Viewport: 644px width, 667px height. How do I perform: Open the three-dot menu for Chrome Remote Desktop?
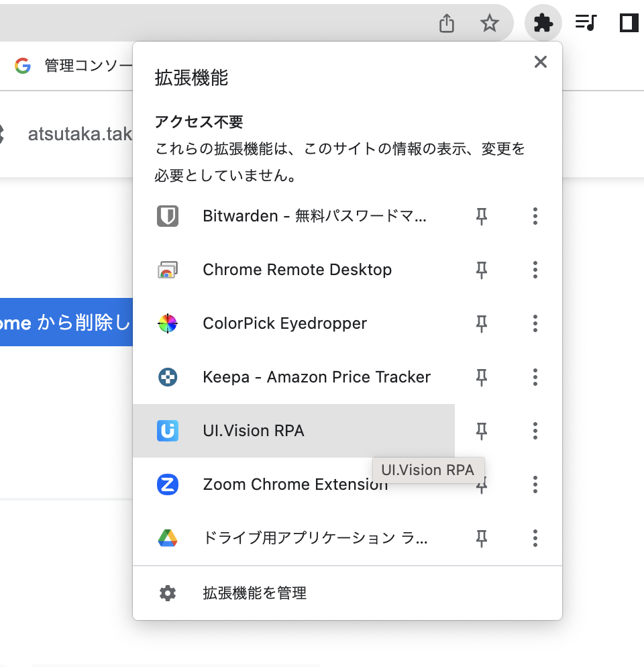tap(535, 270)
